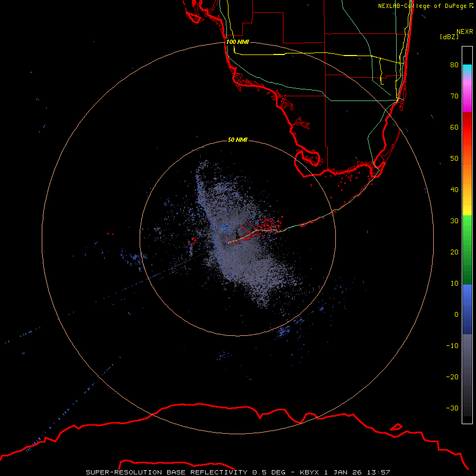Click the 13:57 timestamp in the caption
This screenshot has width=476, height=476.
click(378, 472)
